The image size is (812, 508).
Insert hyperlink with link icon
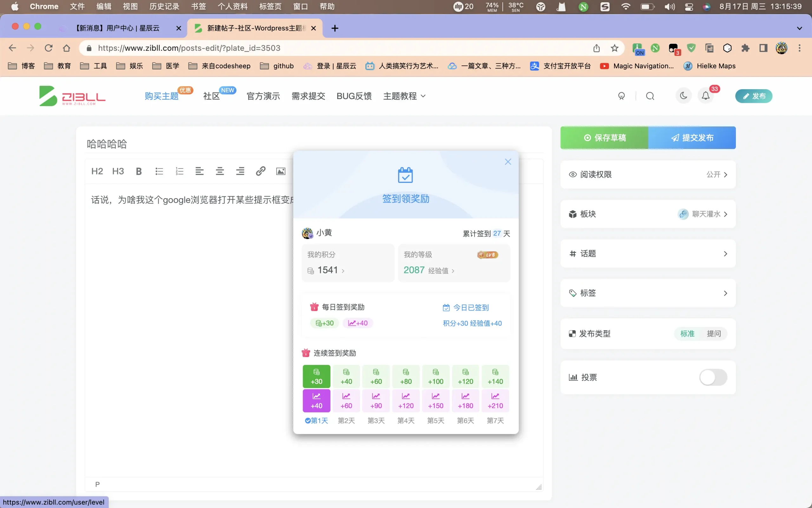[260, 171]
